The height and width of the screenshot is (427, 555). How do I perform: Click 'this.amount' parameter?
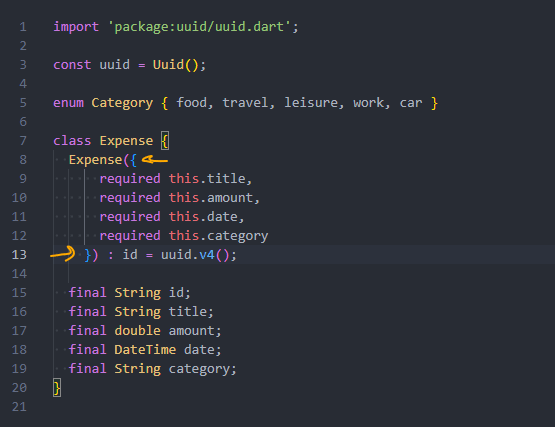point(211,198)
